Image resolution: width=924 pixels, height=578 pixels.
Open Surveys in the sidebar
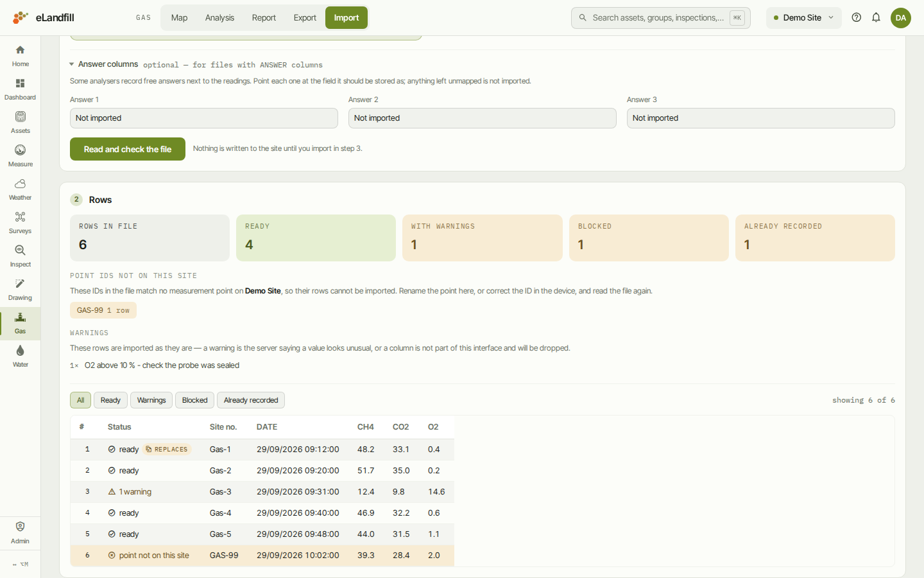point(21,223)
